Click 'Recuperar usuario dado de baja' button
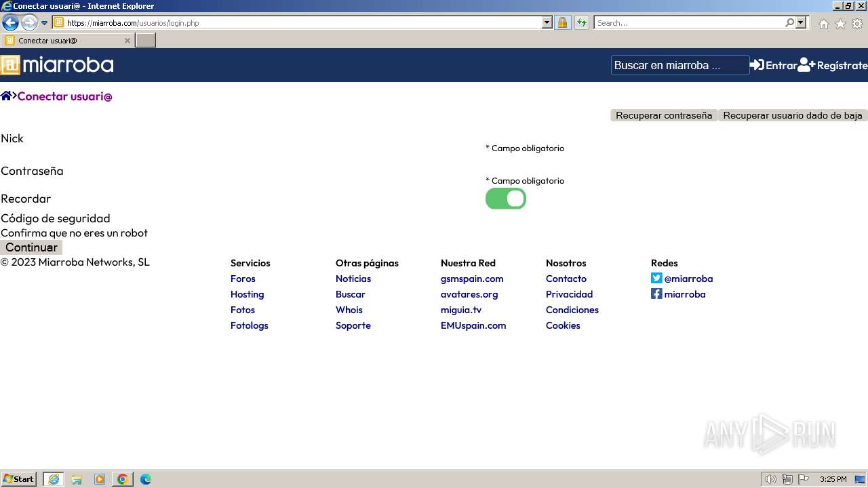 793,115
